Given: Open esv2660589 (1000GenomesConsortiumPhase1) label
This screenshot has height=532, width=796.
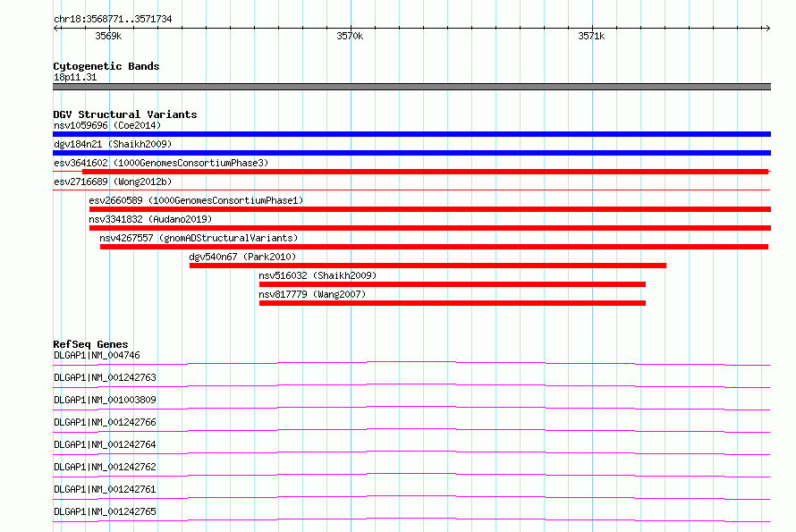Looking at the screenshot, I should coord(196,200).
